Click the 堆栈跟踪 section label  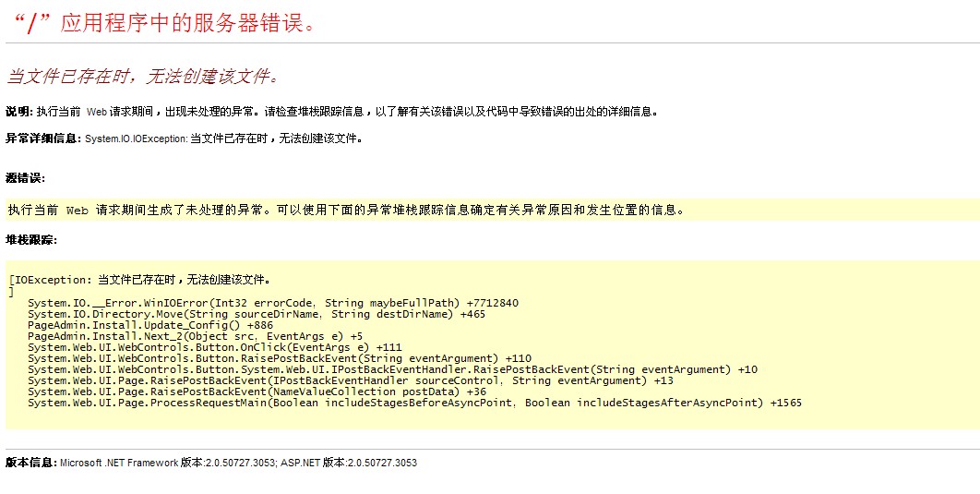(x=31, y=240)
